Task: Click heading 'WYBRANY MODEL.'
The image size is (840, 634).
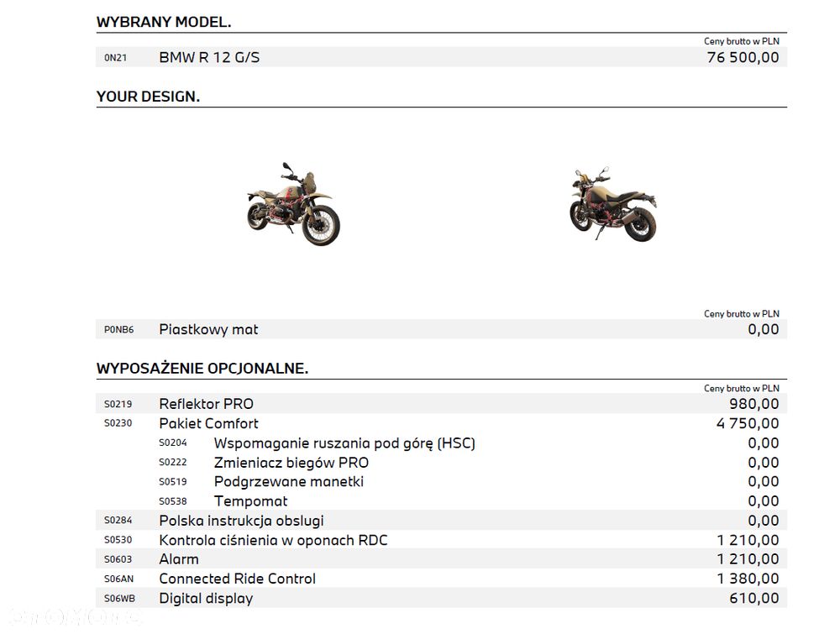Action: pyautogui.click(x=164, y=22)
